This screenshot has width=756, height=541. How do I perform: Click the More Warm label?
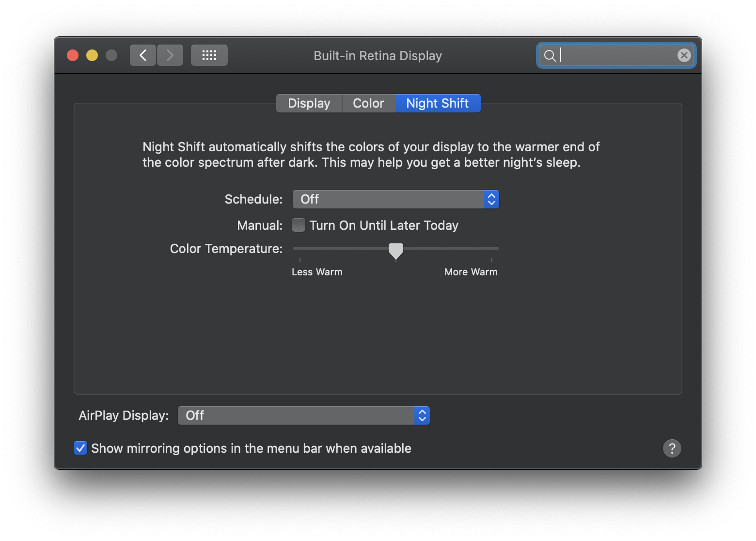click(x=471, y=272)
